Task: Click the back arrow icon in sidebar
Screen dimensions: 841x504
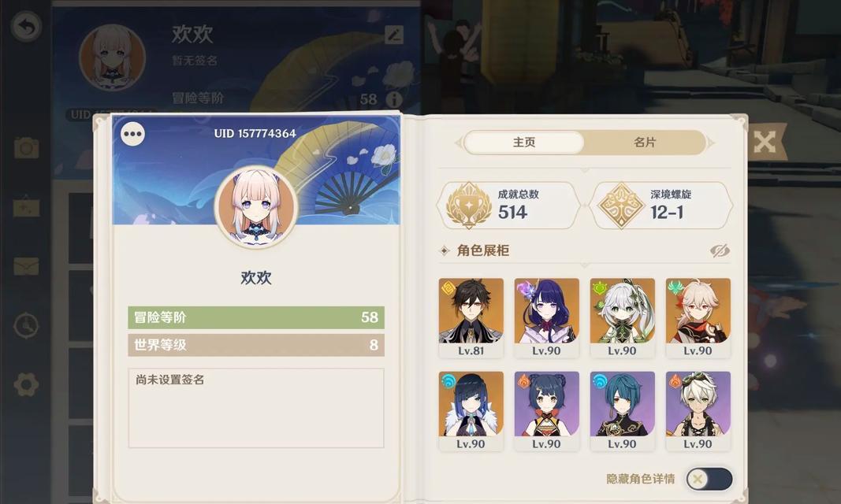Action: click(26, 26)
